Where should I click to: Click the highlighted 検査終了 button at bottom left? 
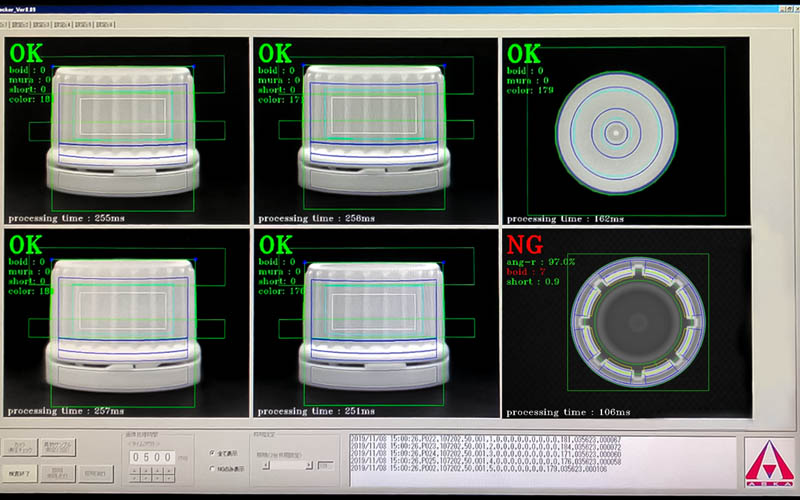[x=21, y=473]
